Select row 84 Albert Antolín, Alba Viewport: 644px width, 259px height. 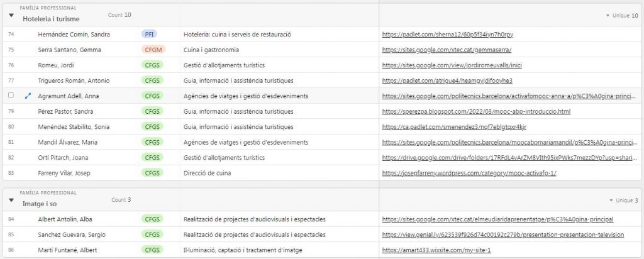(x=65, y=219)
